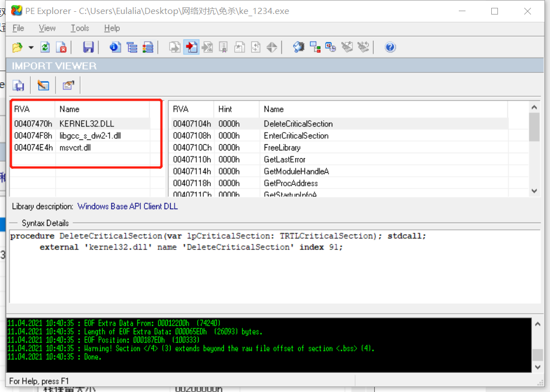The height and width of the screenshot is (392, 550).
Task: Open the Export Viewer toolbar icon
Action: click(175, 48)
